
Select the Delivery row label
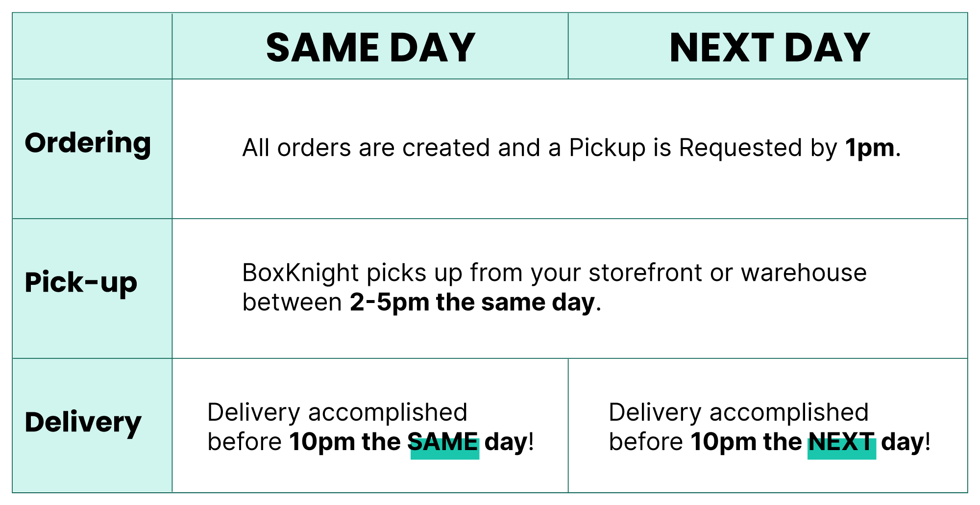[x=83, y=423]
